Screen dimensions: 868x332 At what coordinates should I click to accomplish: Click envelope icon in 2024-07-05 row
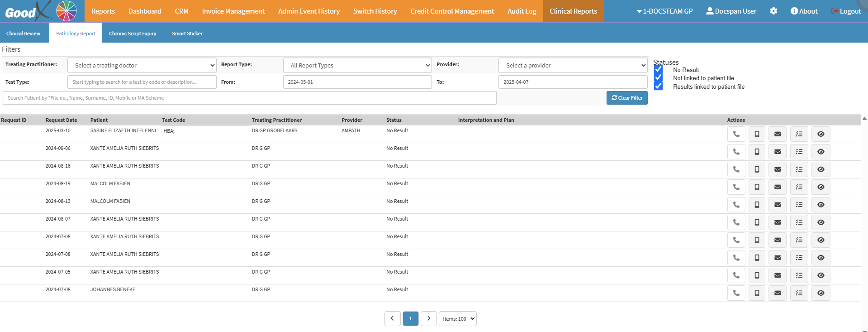[x=778, y=275]
